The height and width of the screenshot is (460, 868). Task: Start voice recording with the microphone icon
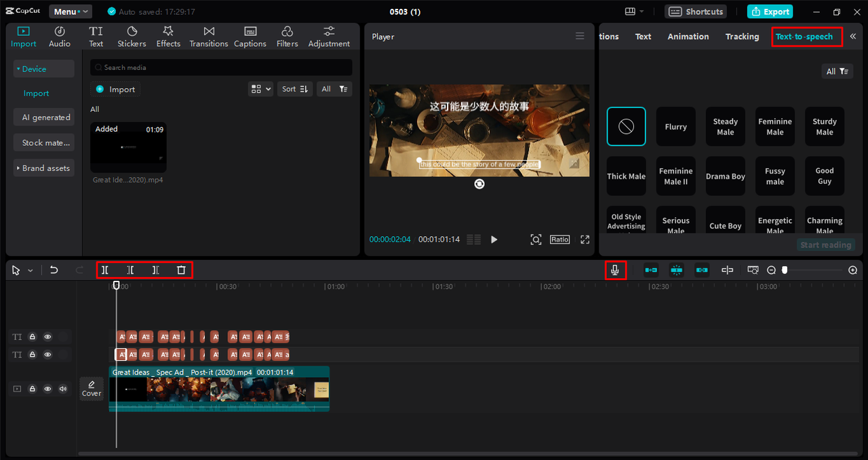615,270
